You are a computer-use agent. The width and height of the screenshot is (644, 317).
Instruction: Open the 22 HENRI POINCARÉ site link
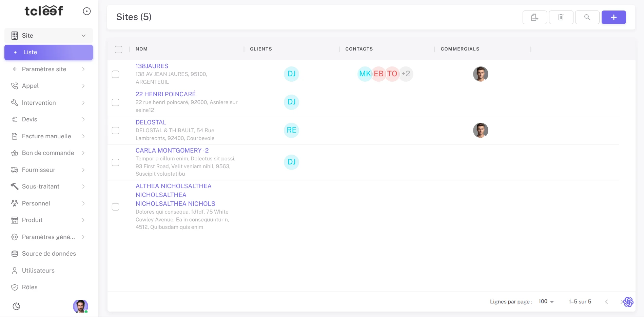[x=165, y=94]
